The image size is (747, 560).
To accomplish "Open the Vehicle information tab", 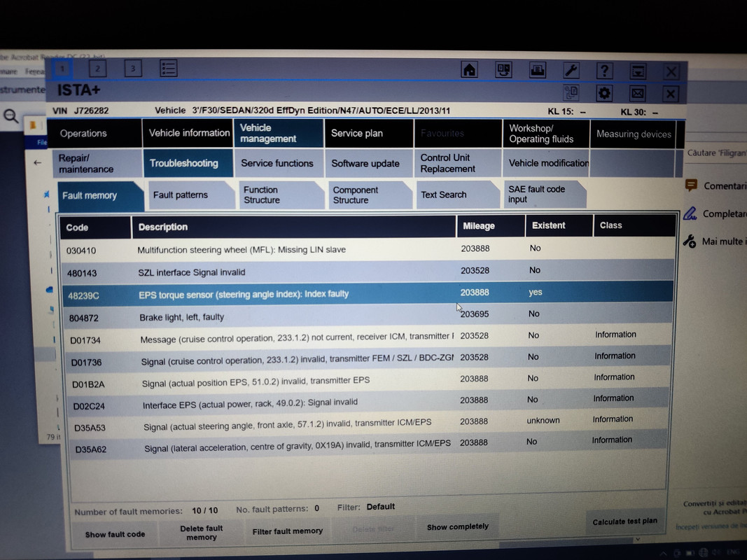I will (188, 133).
